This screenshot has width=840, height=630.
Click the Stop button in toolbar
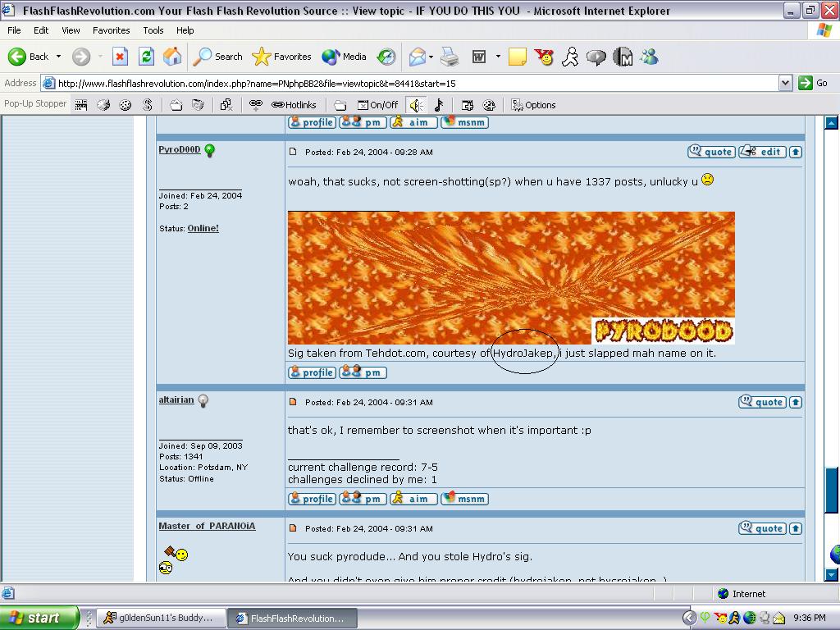click(x=120, y=57)
